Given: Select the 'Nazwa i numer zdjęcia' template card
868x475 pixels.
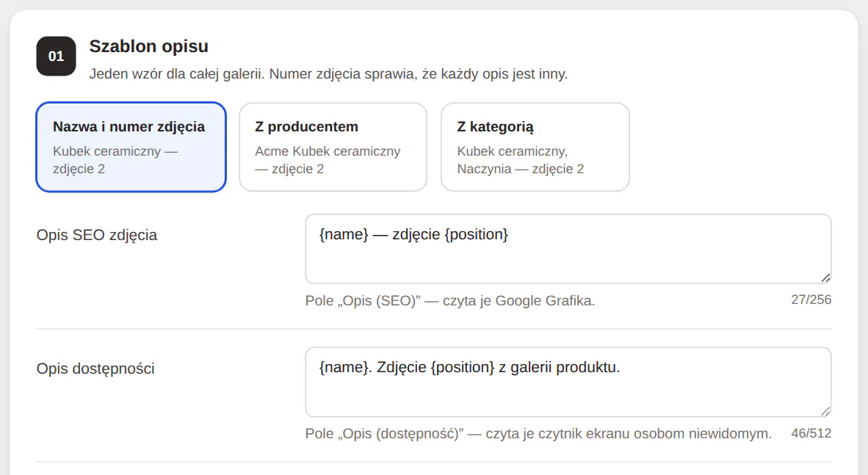Looking at the screenshot, I should coord(131,148).
